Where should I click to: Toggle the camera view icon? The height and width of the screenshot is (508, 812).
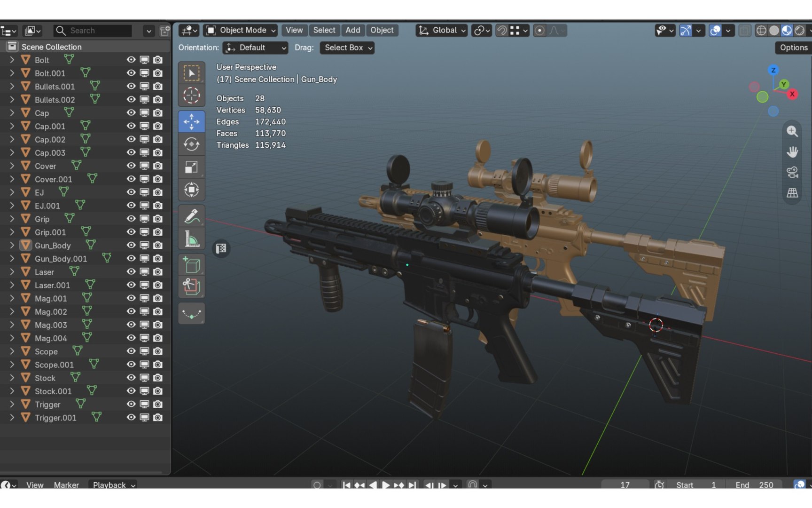(x=792, y=173)
